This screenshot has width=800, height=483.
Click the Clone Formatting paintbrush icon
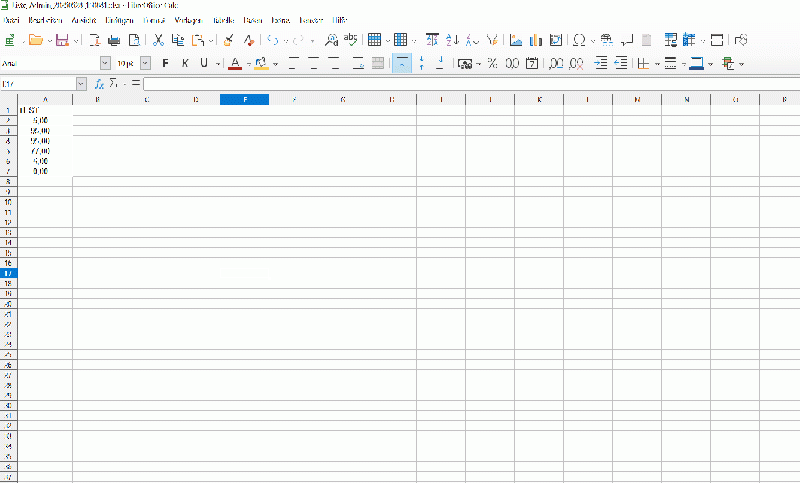point(228,41)
